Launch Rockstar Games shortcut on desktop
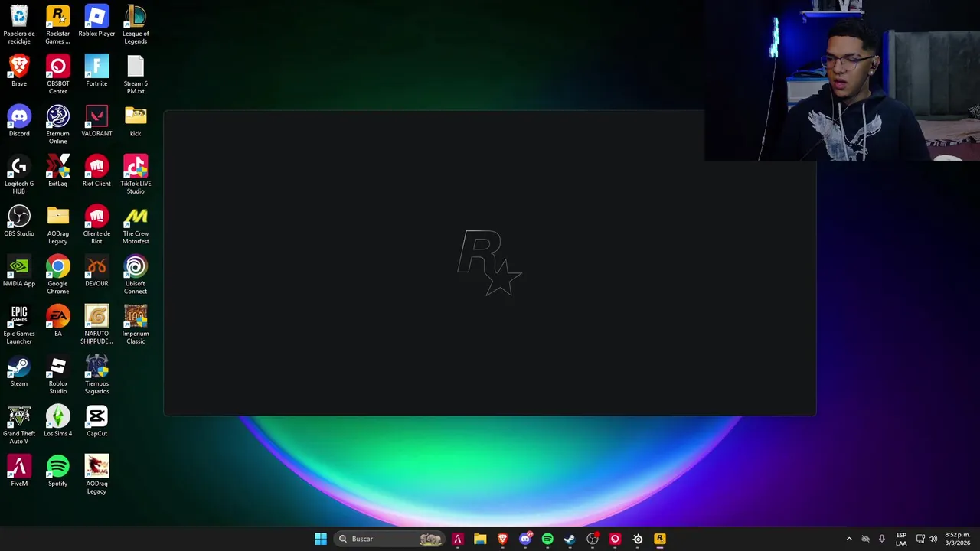Screen dimensions: 980x551 pos(57,24)
